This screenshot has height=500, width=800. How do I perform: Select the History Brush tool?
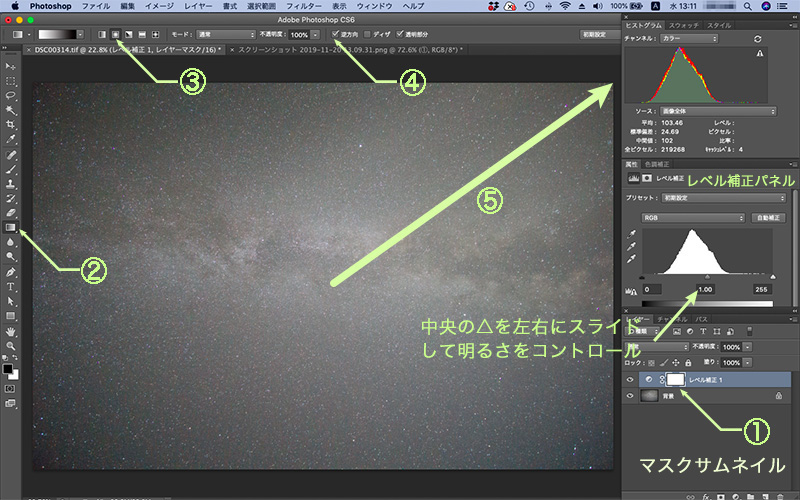click(10, 198)
